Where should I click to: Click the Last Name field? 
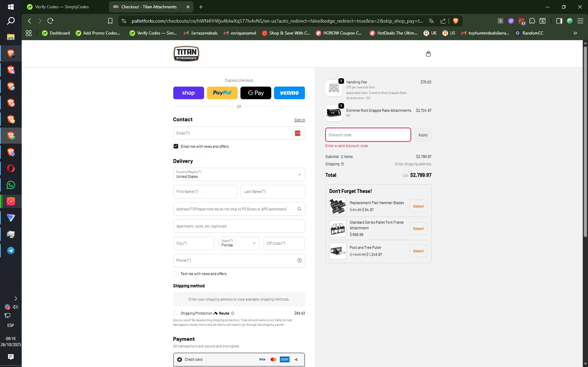coord(273,192)
